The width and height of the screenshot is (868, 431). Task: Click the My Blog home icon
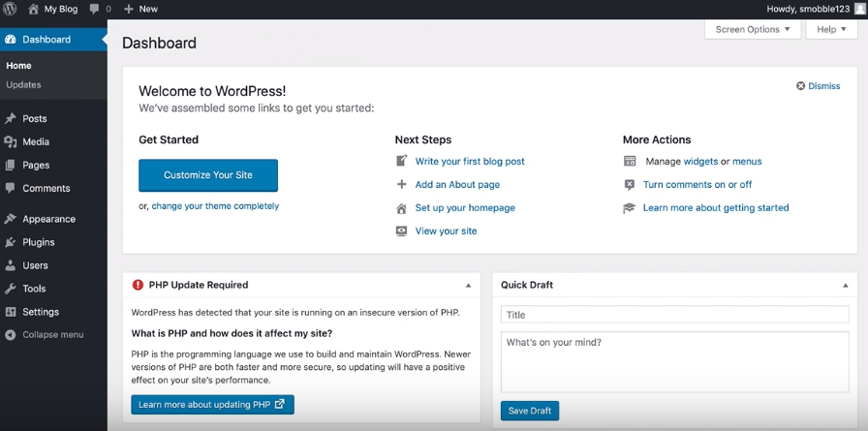coord(34,9)
